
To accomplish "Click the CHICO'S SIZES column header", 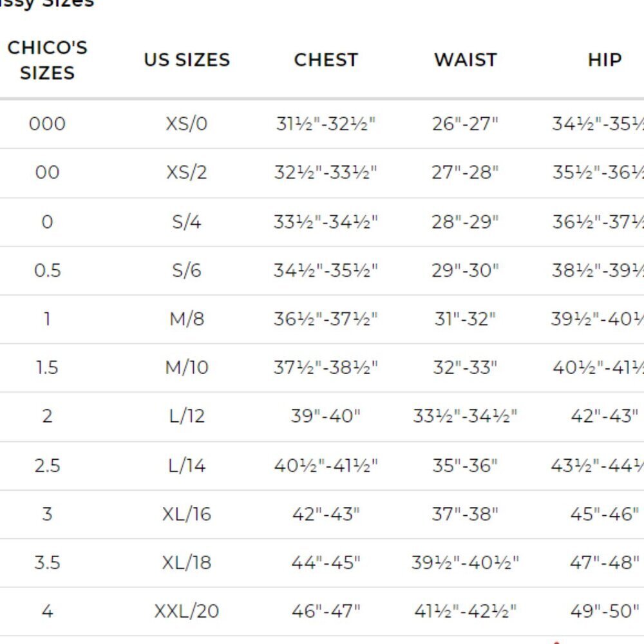I will [x=47, y=60].
